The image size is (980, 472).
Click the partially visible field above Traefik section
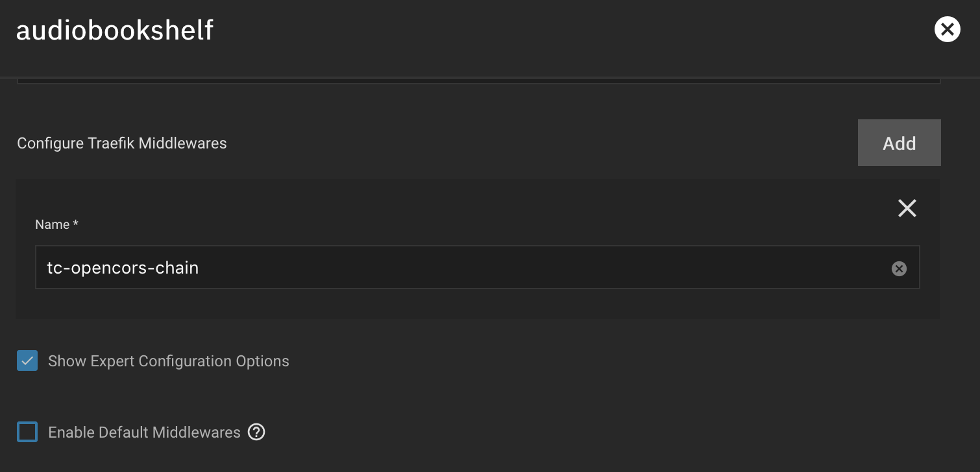478,80
